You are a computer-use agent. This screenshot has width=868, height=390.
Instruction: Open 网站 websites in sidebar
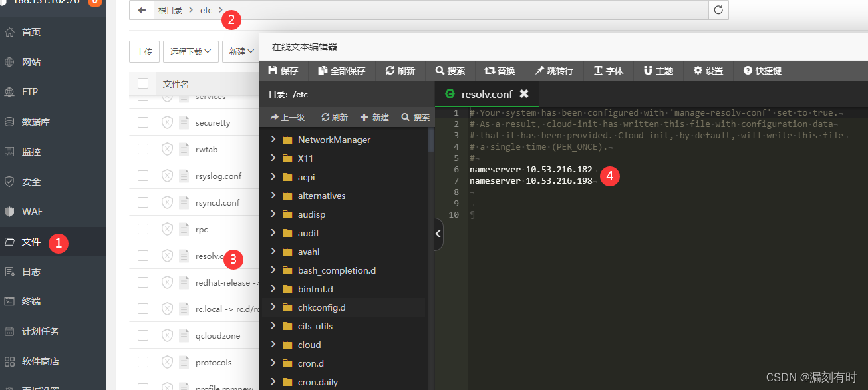click(x=31, y=62)
